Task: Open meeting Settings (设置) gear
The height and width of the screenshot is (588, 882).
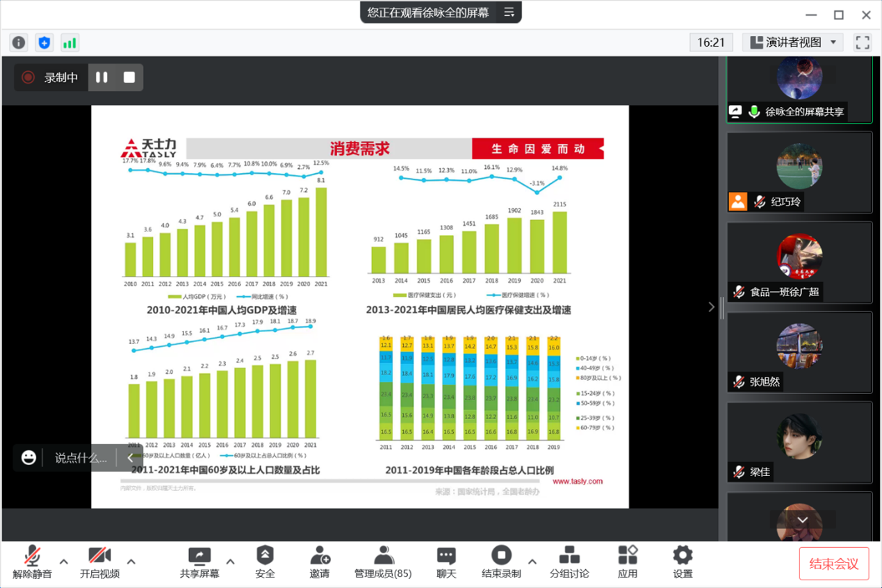Action: coord(683,562)
